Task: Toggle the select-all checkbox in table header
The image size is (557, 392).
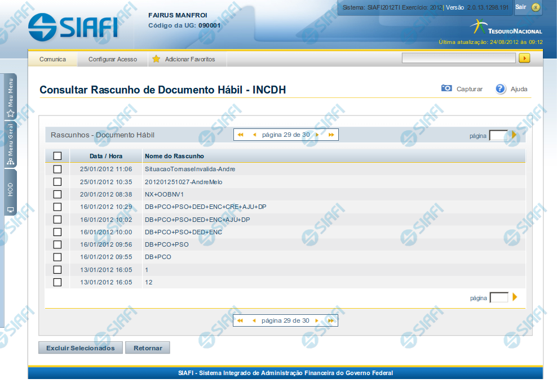Action: pos(57,156)
